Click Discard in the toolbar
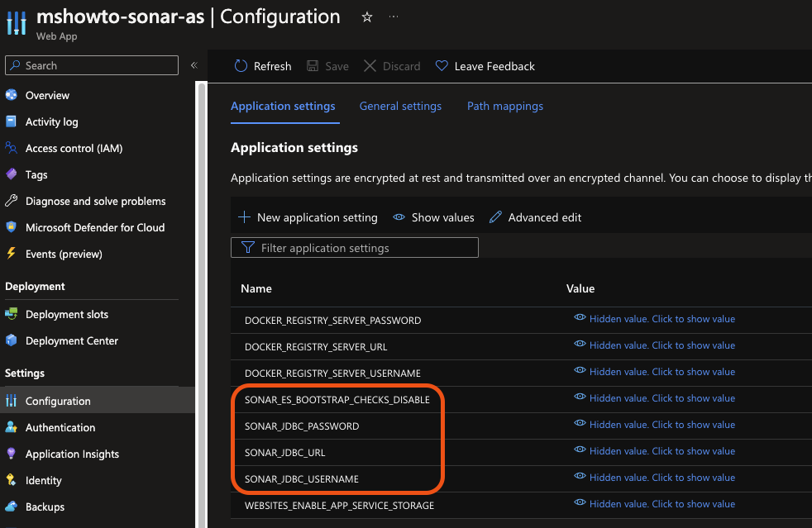 [x=392, y=66]
